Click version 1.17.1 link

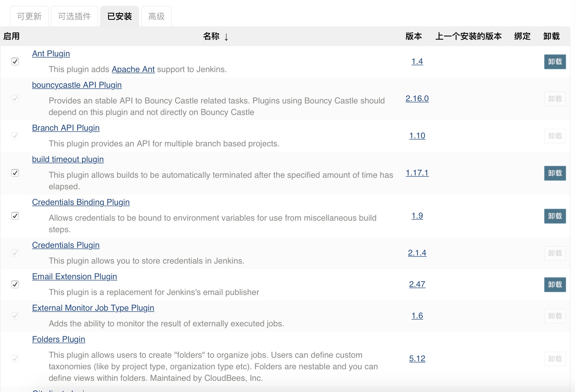click(x=417, y=173)
